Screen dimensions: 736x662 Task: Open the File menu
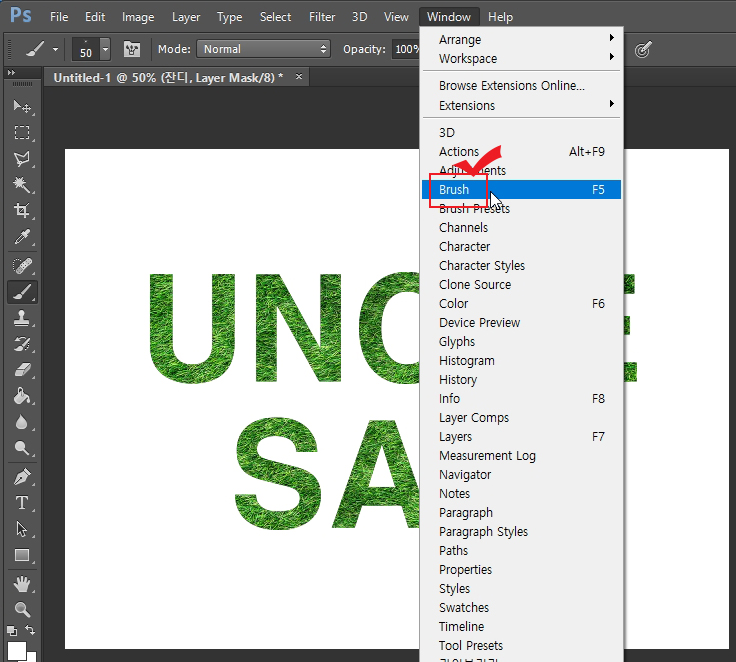tap(59, 17)
